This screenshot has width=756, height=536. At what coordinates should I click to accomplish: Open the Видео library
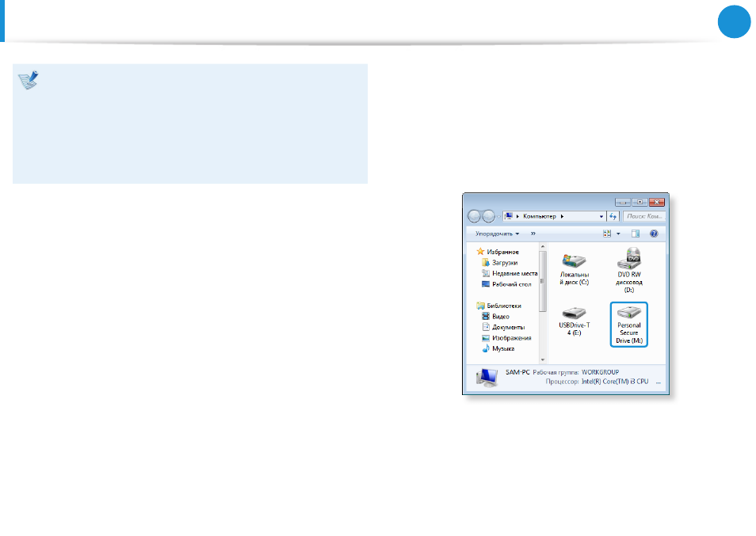click(x=495, y=317)
